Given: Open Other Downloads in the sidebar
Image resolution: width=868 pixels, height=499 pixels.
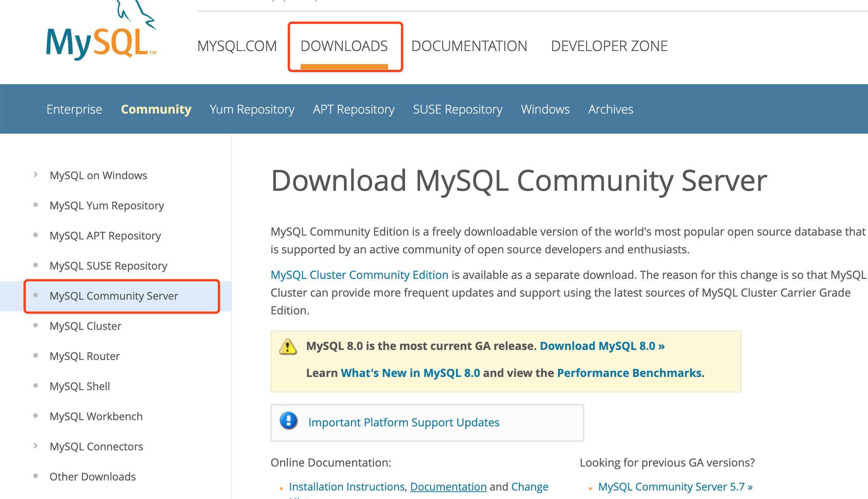Looking at the screenshot, I should coord(92,477).
